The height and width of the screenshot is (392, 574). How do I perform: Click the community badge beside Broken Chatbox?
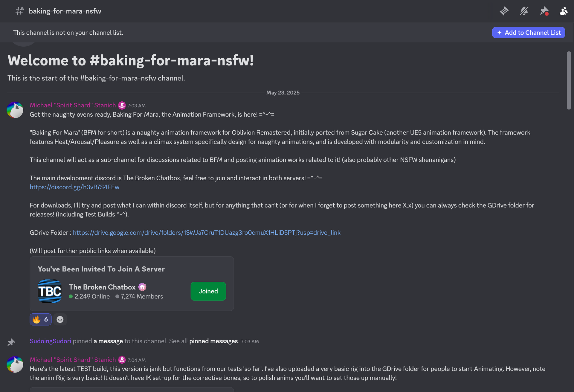point(142,287)
